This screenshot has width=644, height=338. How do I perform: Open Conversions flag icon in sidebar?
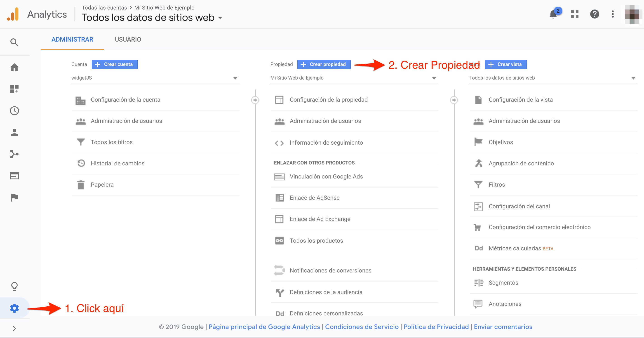pos(14,197)
